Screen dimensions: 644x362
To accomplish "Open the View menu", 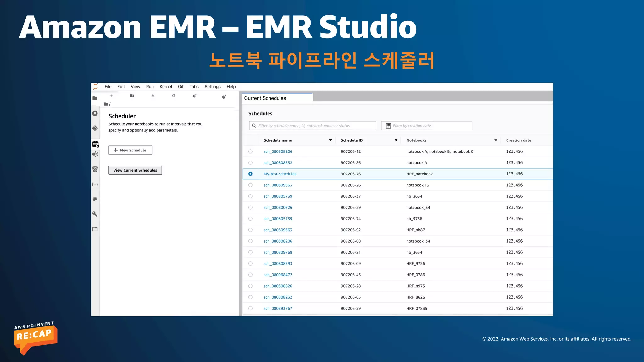I will tap(136, 87).
